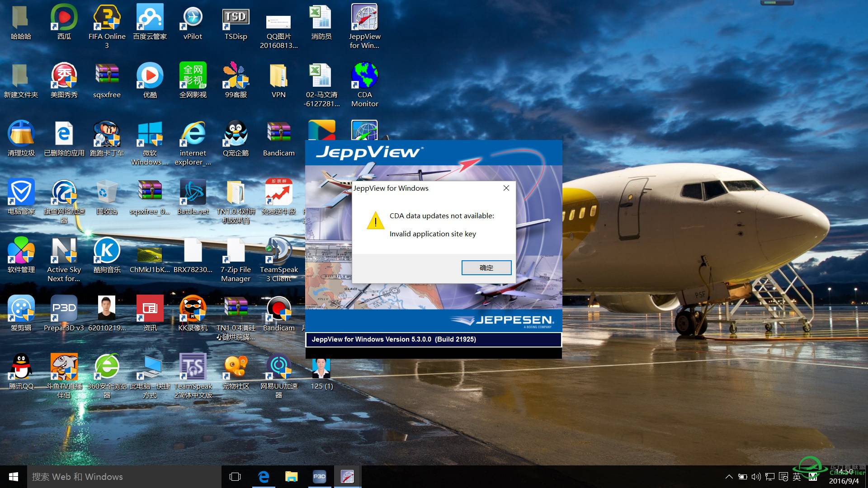The image size is (868, 488).
Task: Launch the 斗鱼TV直播伴侣 shortcut
Action: pos(64,376)
